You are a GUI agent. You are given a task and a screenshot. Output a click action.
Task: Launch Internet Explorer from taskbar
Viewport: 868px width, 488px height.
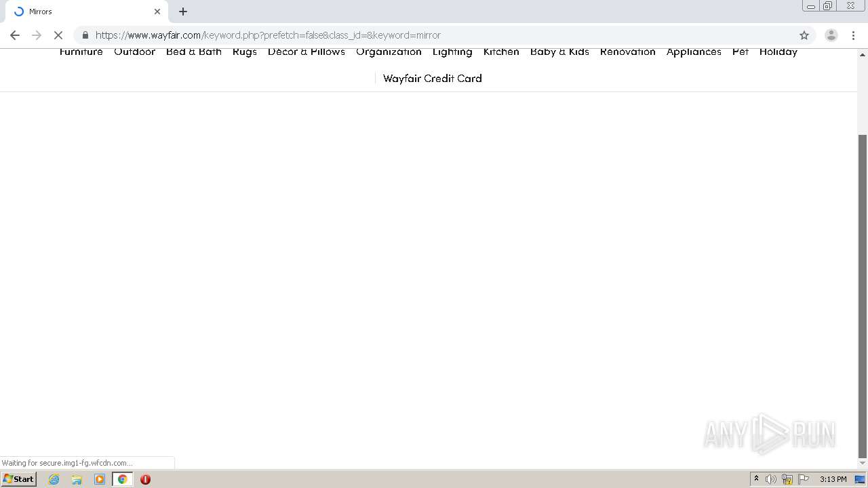pos(54,479)
